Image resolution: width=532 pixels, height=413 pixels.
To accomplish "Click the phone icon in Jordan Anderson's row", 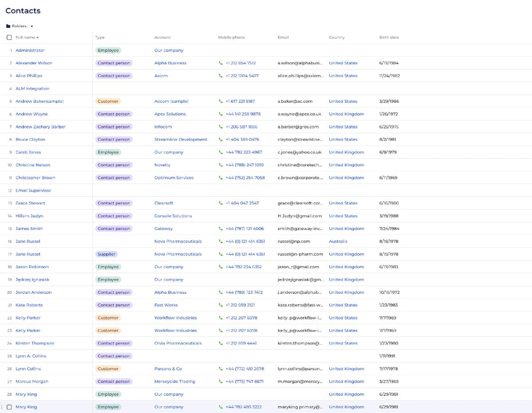I will tap(221, 292).
